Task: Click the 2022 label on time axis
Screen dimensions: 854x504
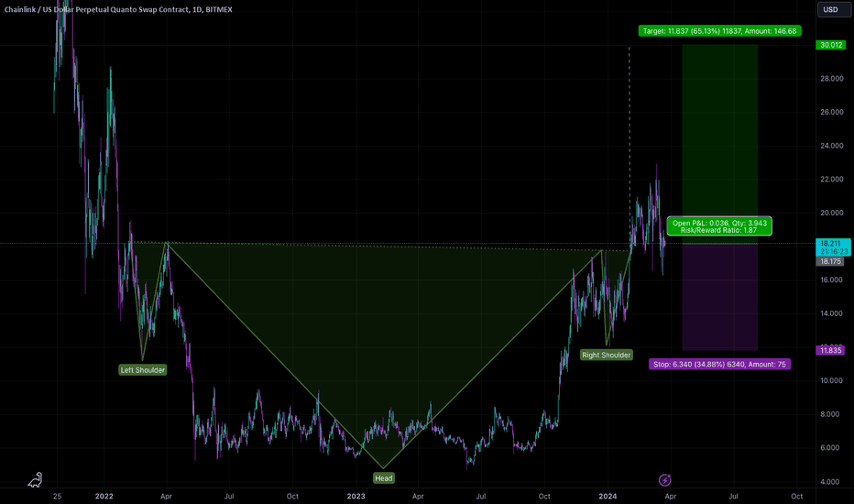Action: tap(104, 496)
